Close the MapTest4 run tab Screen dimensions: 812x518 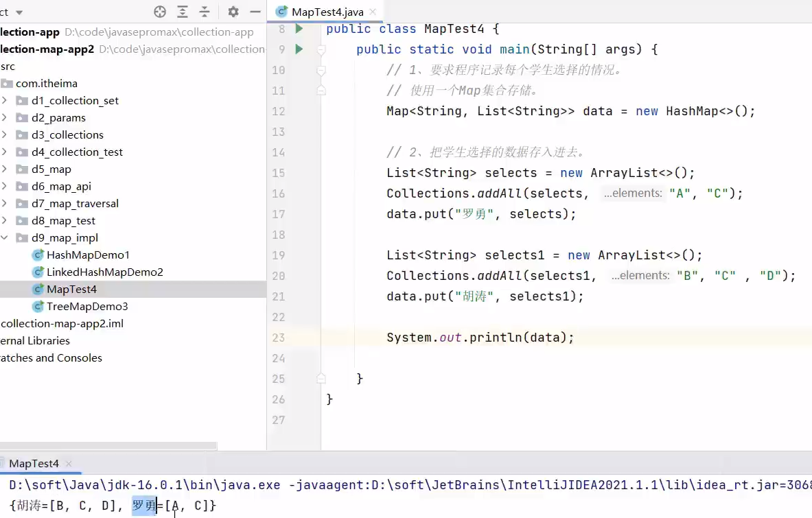pyautogui.click(x=69, y=464)
